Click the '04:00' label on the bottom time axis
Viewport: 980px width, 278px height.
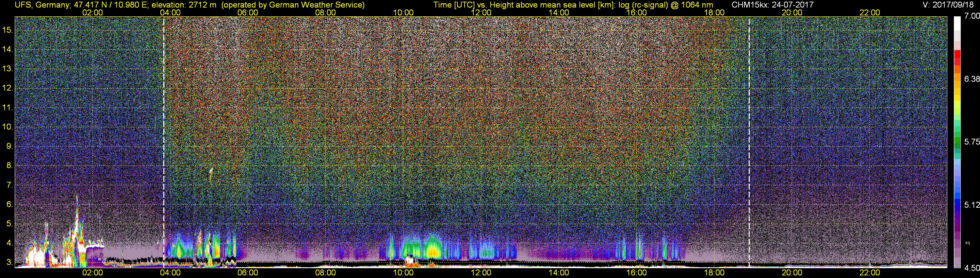170,273
